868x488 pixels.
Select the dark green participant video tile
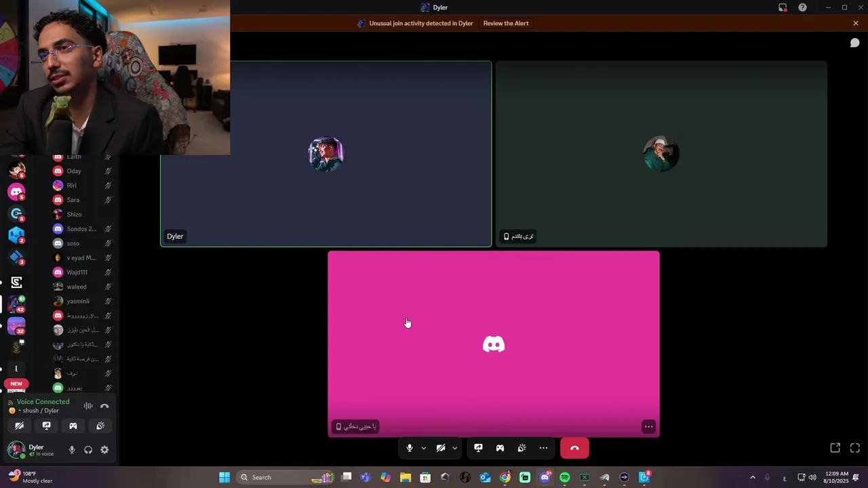tap(661, 154)
